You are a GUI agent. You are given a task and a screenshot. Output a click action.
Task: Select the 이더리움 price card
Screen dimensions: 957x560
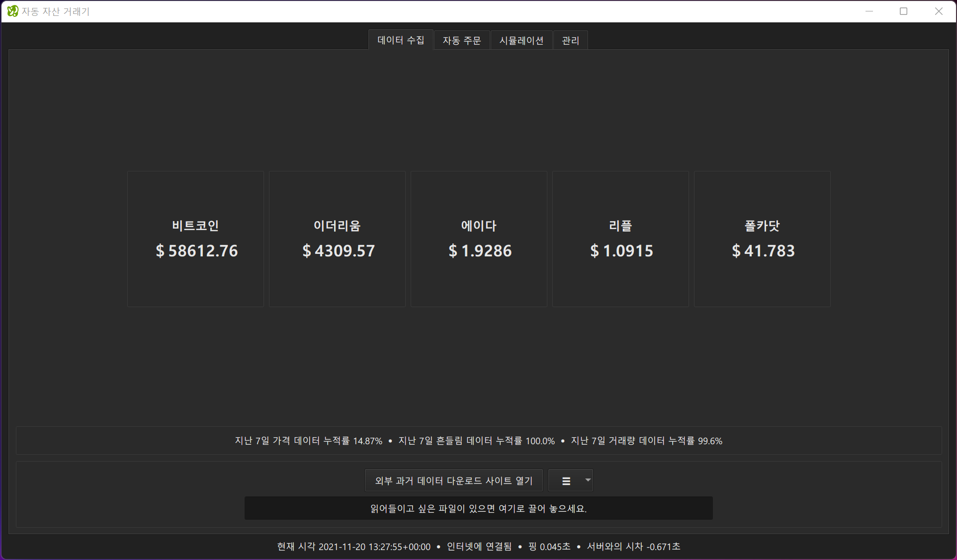[337, 239]
